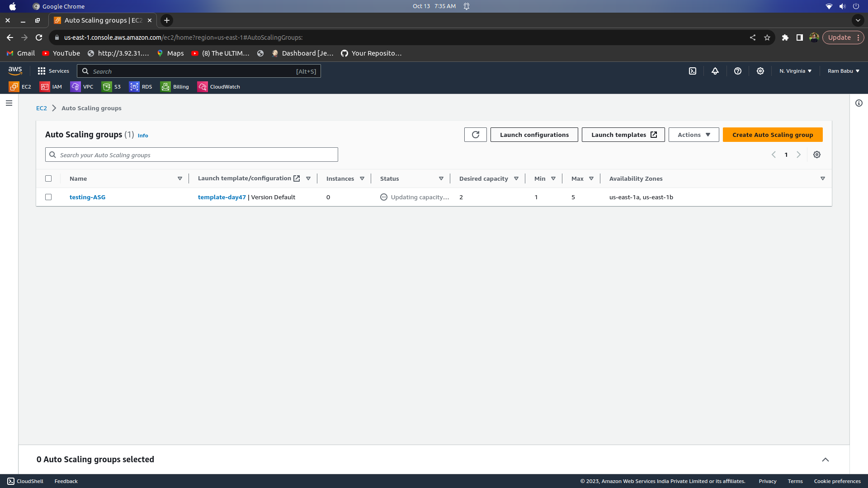Select the testing-ASG row checkbox

(x=48, y=197)
